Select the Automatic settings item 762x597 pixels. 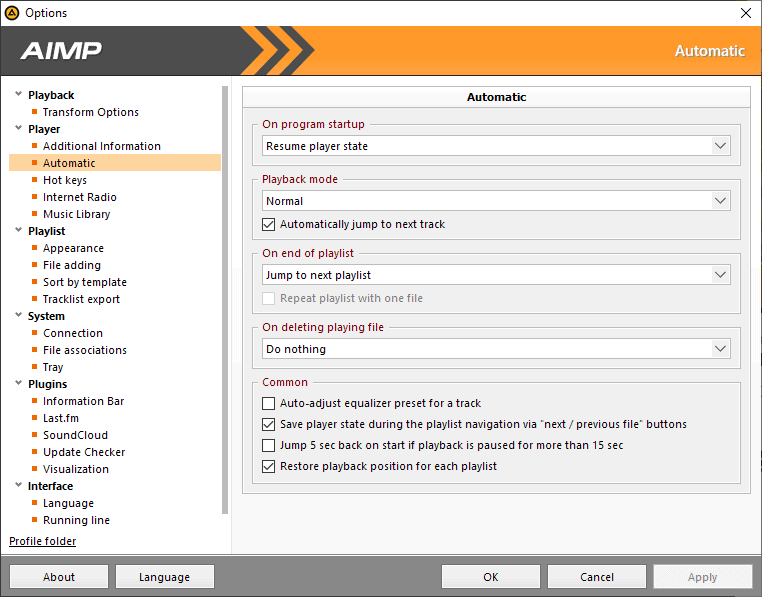(x=115, y=163)
